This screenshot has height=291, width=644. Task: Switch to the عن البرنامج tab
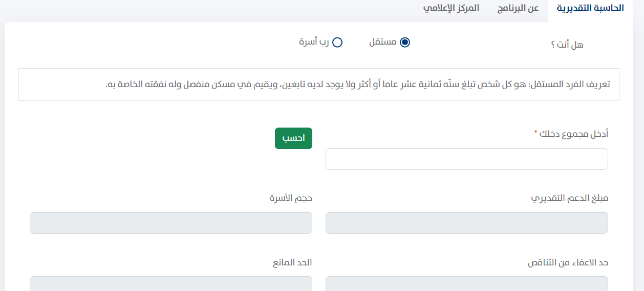[518, 8]
